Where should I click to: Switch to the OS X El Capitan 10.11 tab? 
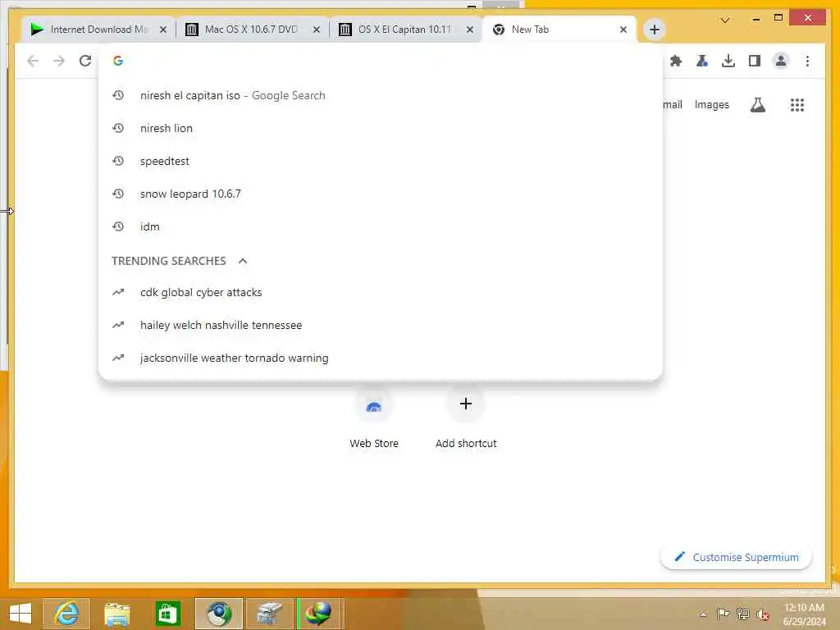coord(405,30)
